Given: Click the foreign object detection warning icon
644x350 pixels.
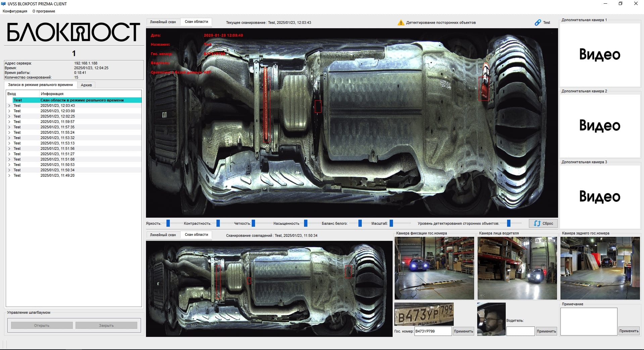Looking at the screenshot, I should point(401,23).
